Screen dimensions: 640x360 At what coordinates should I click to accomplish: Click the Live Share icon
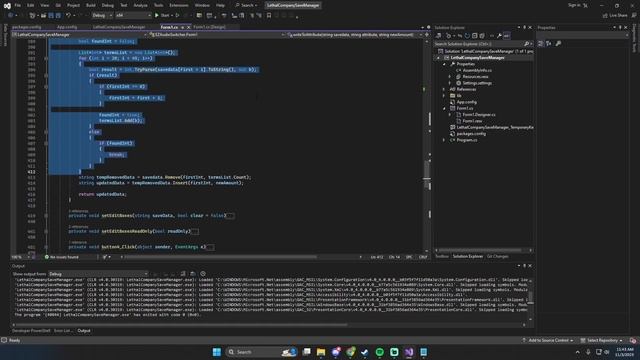coord(605,16)
